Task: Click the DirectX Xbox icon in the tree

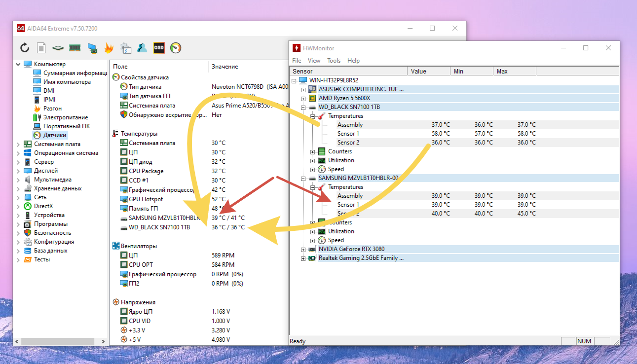Action: [28, 206]
